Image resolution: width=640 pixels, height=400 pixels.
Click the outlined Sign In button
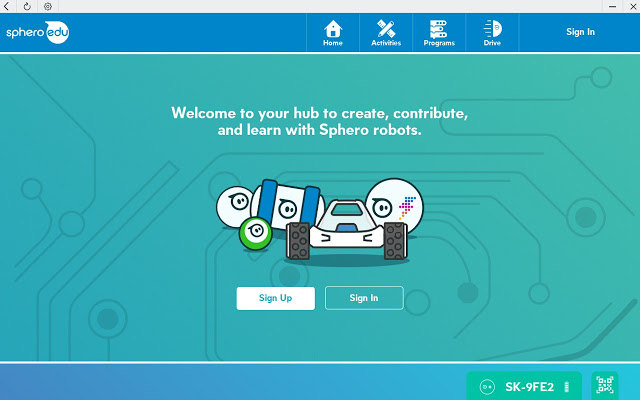point(364,298)
